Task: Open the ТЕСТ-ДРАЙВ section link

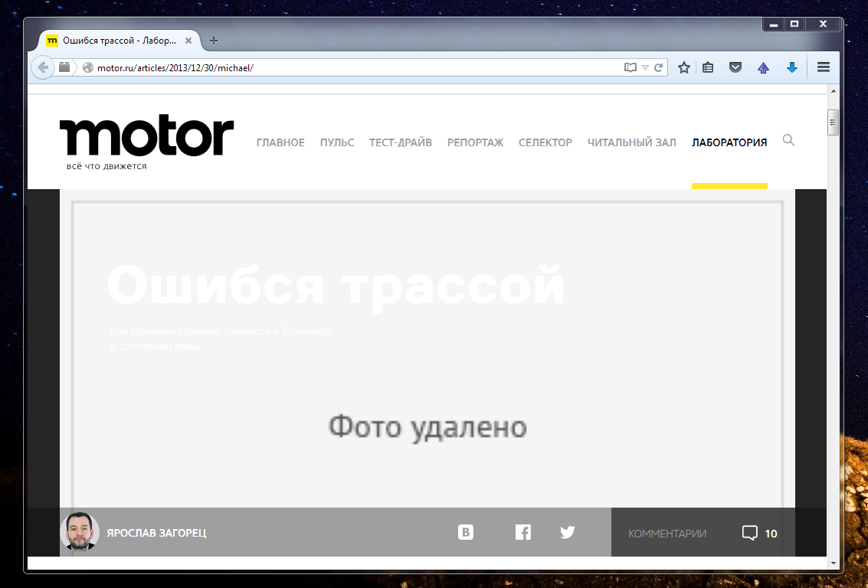Action: pos(401,142)
